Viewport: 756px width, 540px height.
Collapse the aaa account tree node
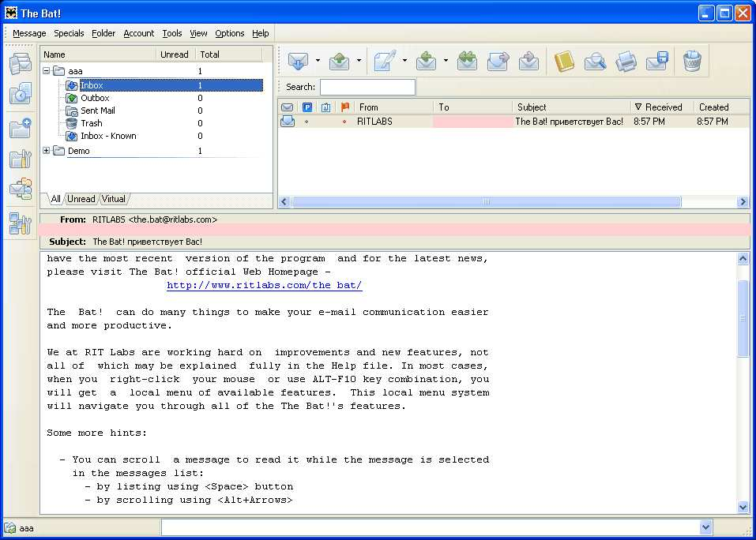tap(47, 71)
